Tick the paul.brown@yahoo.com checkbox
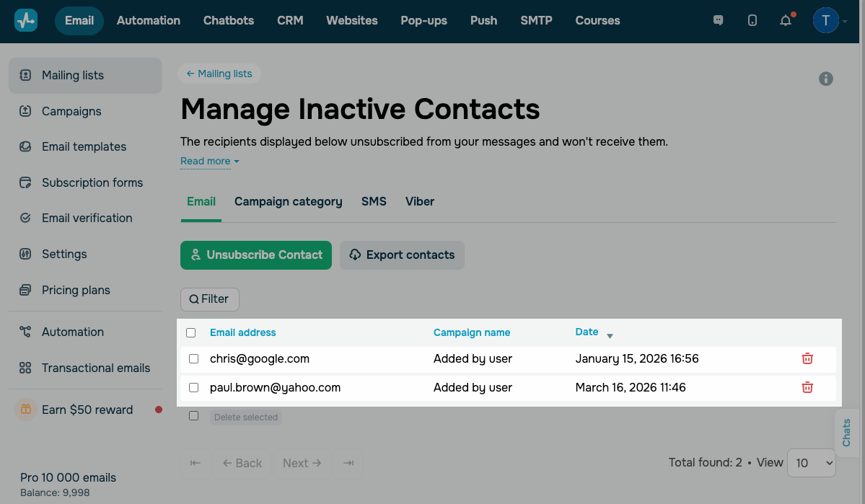865x504 pixels. pos(193,387)
